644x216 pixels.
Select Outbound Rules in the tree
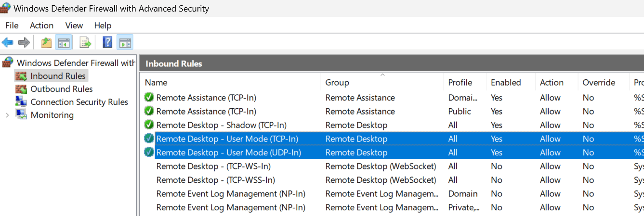click(x=62, y=89)
